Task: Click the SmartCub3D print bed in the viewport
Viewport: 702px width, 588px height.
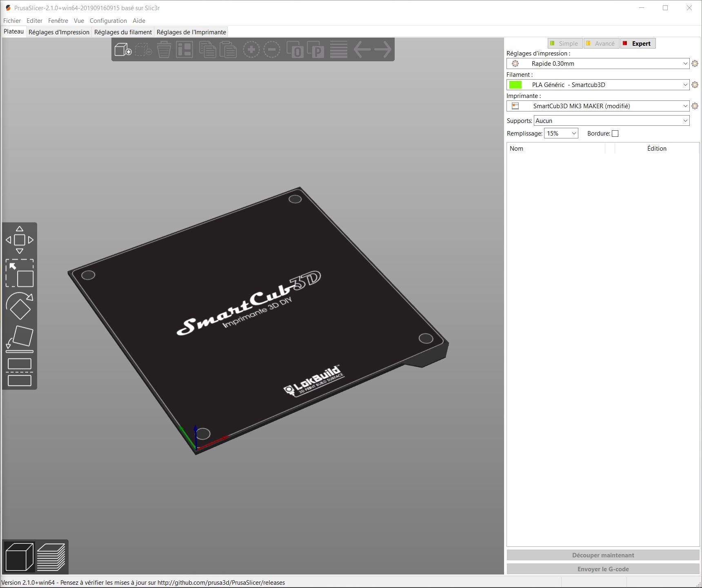Action: 258,321
